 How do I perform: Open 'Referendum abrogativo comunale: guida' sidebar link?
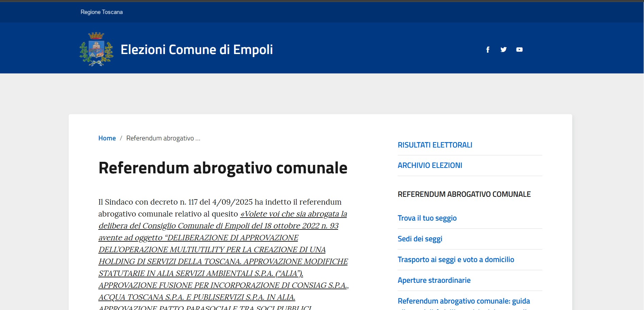tap(464, 301)
